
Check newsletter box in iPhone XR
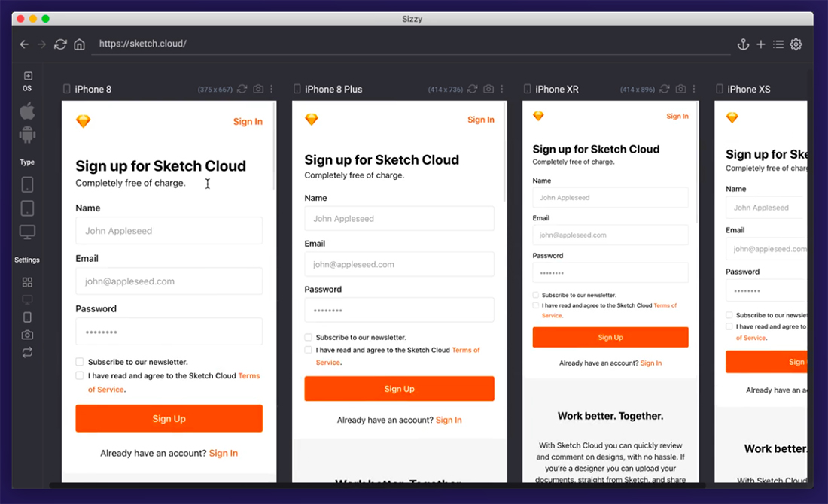coord(536,295)
